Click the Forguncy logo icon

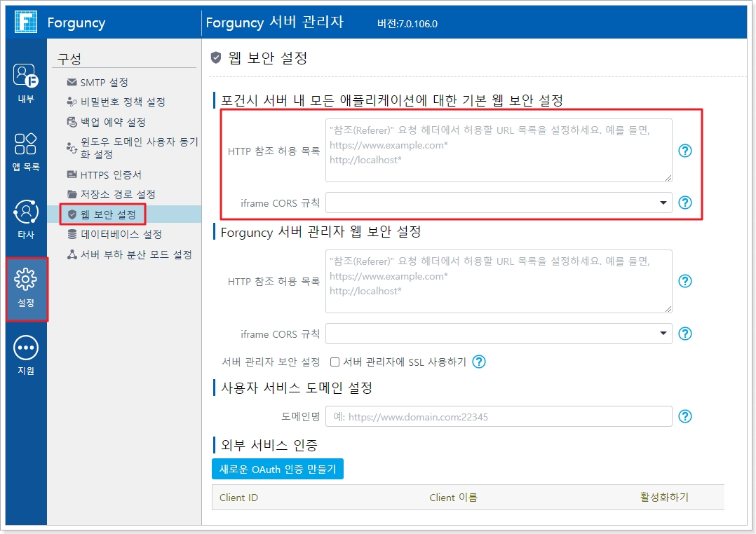pos(26,22)
